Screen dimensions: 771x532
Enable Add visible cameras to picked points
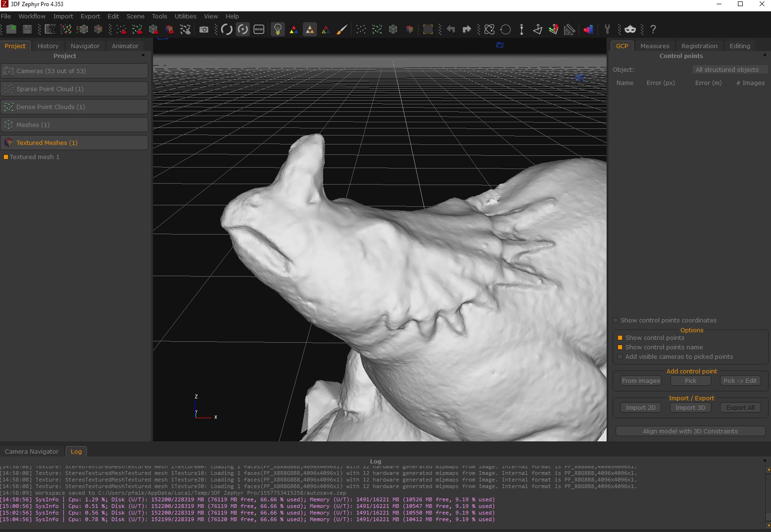620,357
